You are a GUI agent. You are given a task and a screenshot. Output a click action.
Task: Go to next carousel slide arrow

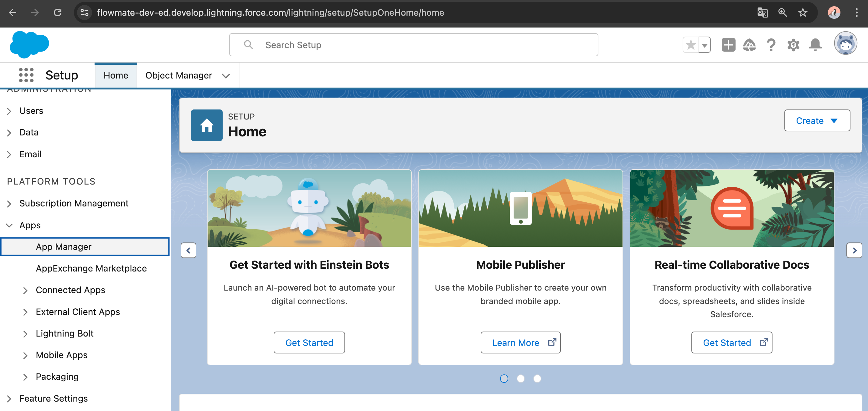854,250
